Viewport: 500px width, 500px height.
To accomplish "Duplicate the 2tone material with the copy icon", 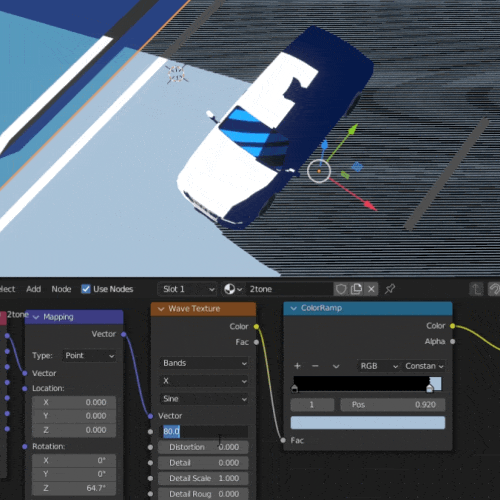I will point(356,289).
